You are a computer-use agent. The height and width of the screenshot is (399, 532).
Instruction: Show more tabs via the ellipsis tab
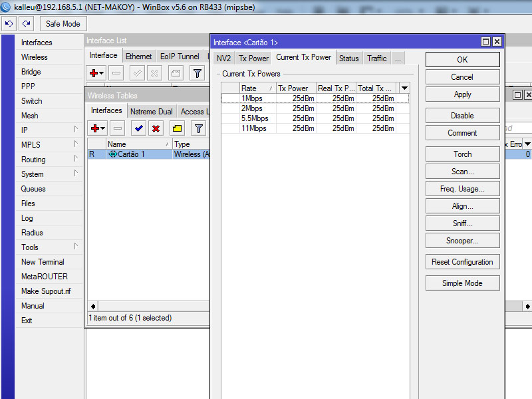(398, 59)
